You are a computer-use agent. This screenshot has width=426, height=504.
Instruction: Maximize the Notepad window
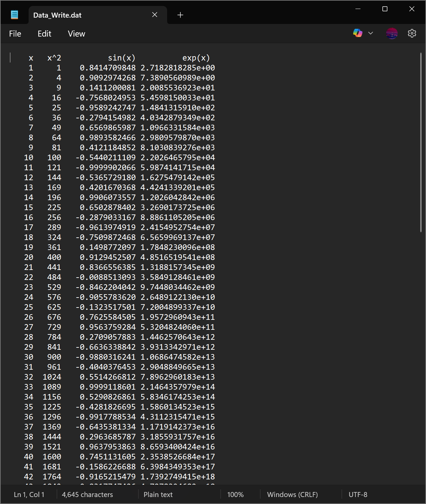coord(385,9)
